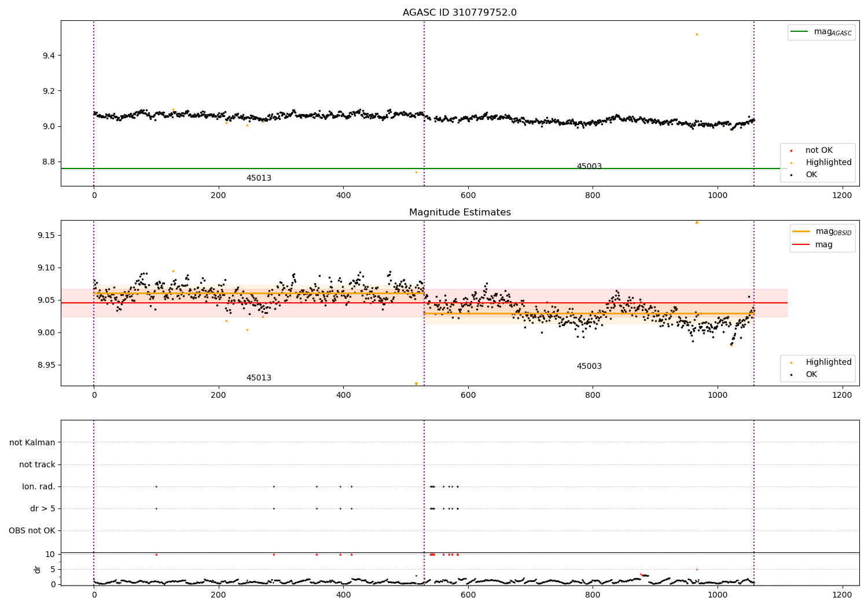868x608 pixels.
Task: Click the 200 x-axis tick of the top plot
Action: 219,196
